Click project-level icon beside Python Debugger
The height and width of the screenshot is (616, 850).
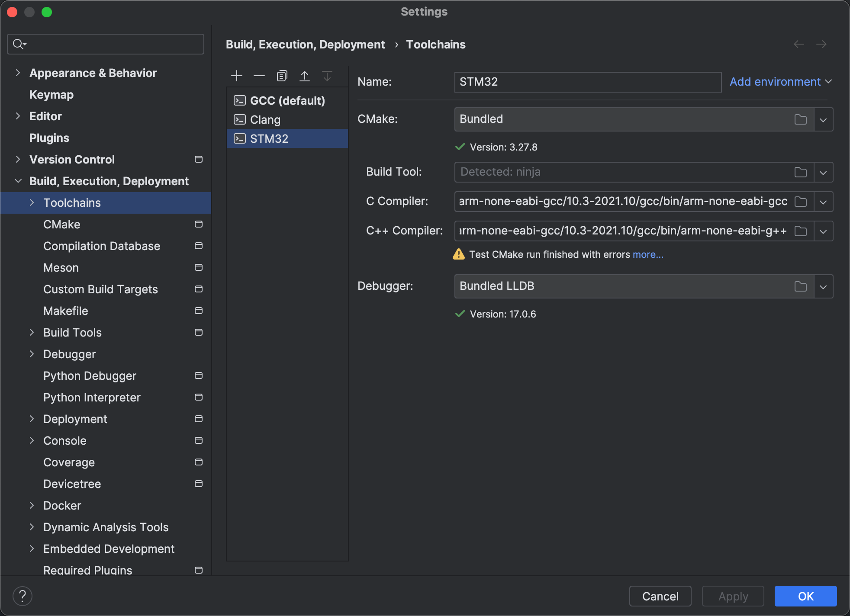(x=199, y=375)
